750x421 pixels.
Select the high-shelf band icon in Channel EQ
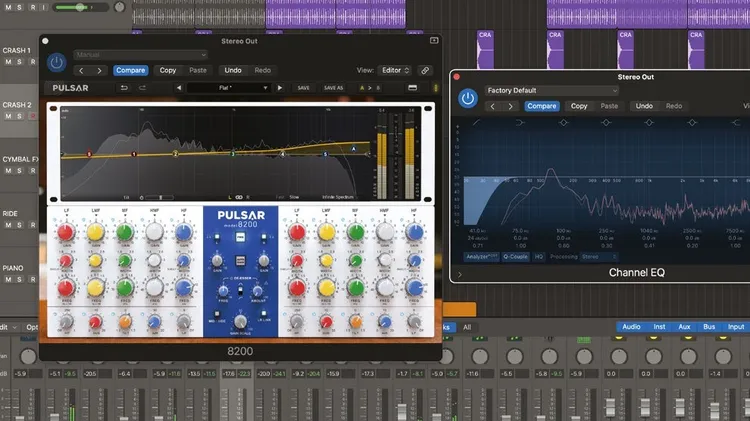click(x=735, y=123)
